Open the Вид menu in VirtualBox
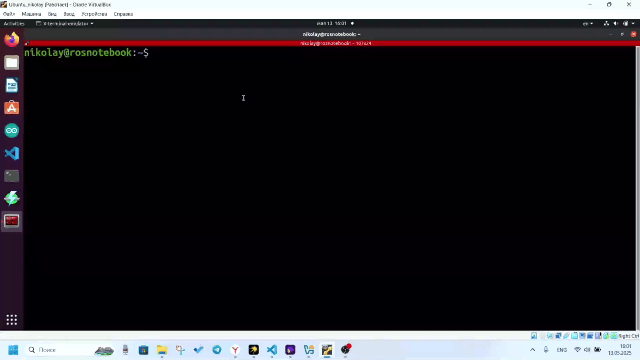The image size is (640, 360). (x=52, y=14)
